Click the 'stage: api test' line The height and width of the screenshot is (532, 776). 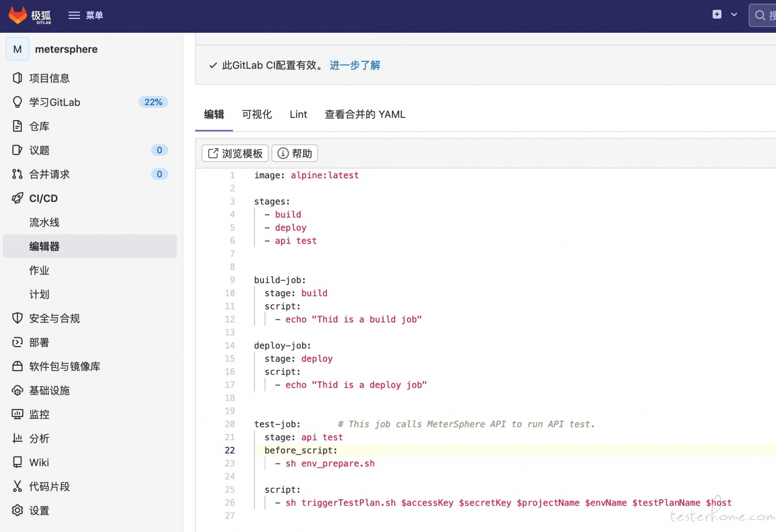[304, 437]
